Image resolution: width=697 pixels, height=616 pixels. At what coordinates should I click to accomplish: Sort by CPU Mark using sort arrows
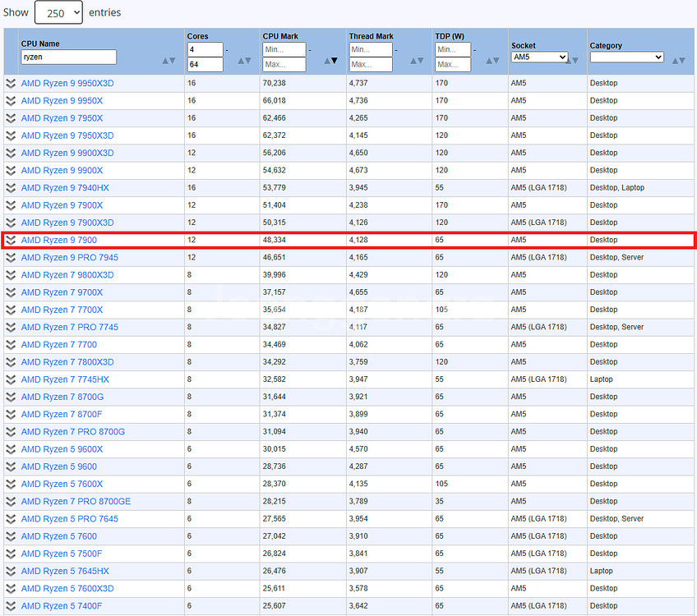[x=330, y=61]
